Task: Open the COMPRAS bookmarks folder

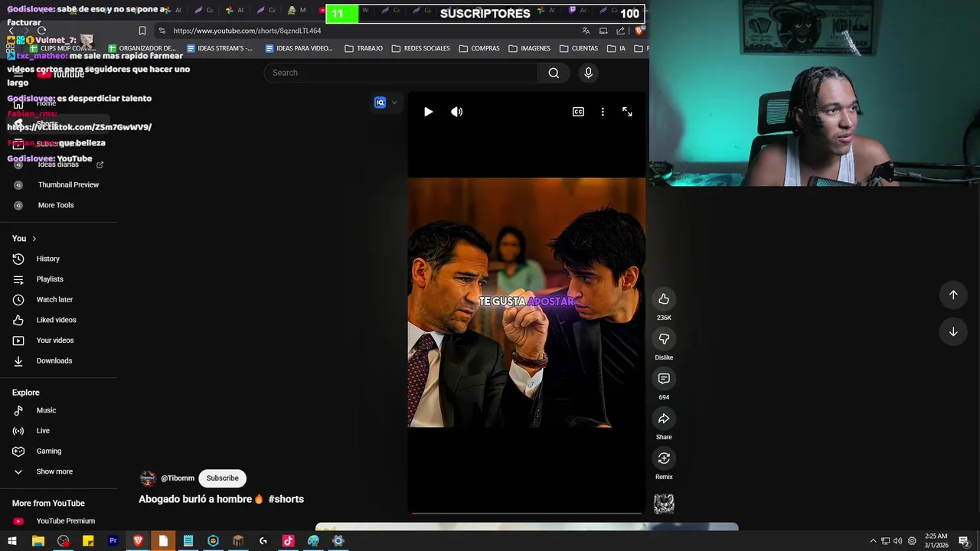Action: pyautogui.click(x=479, y=48)
